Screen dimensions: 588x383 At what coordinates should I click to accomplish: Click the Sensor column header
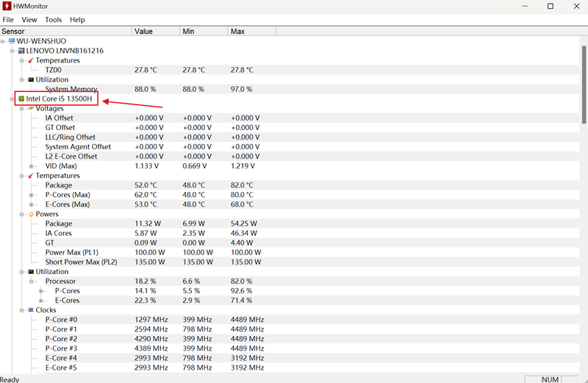click(66, 31)
